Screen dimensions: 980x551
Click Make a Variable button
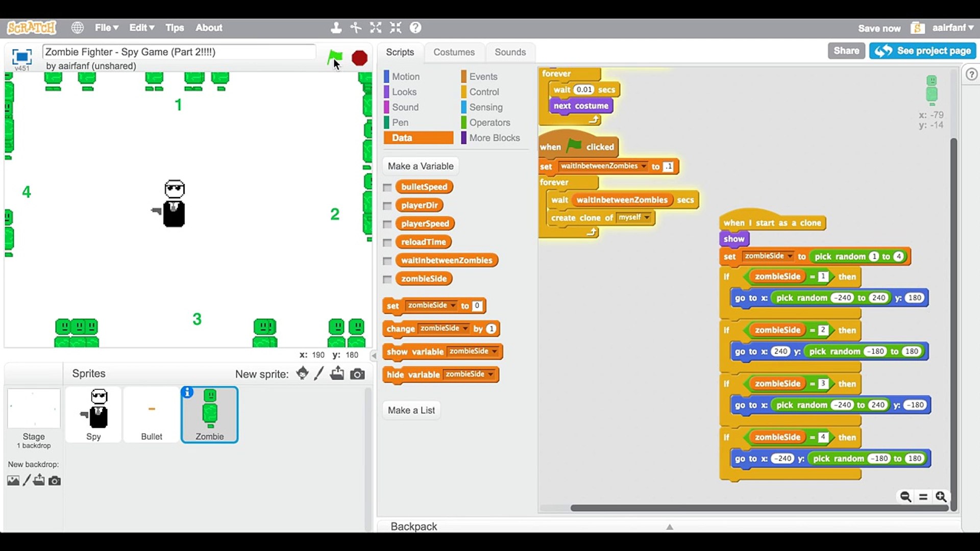tap(420, 165)
